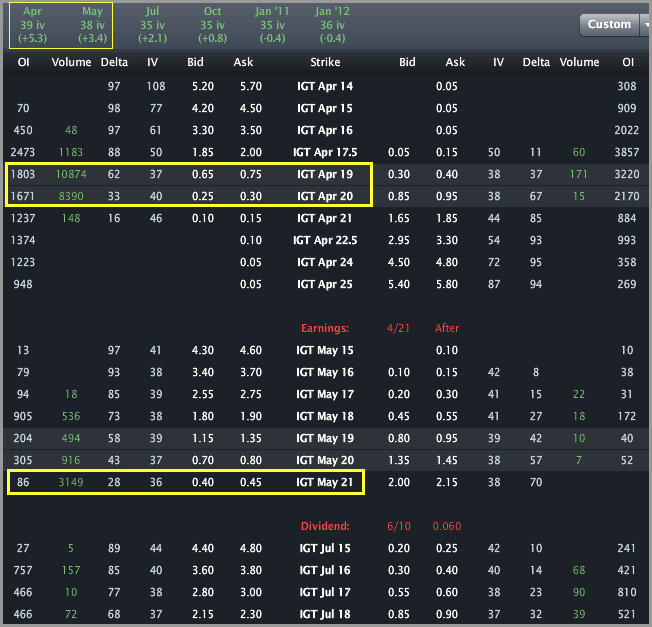
Task: Select the IGT Apr 14 strike row
Action: [x=325, y=86]
